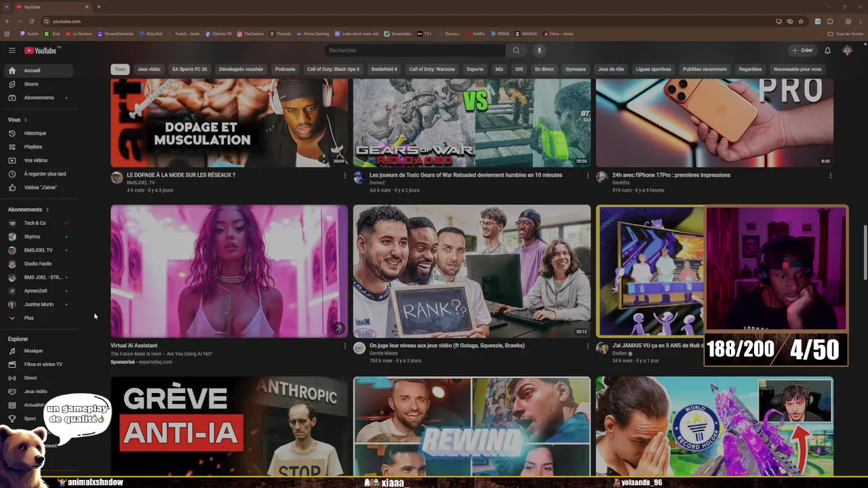
Task: Select the Tous filter chip
Action: click(x=120, y=69)
